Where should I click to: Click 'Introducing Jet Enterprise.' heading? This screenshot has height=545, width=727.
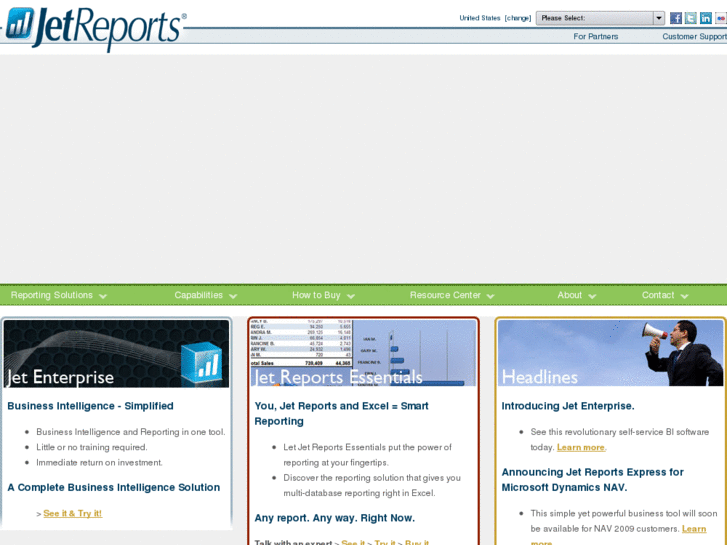click(568, 406)
